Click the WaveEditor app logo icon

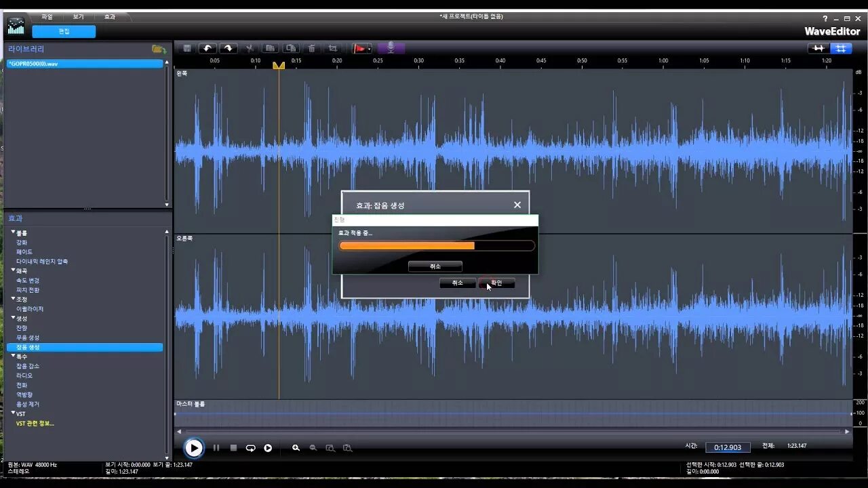click(16, 26)
